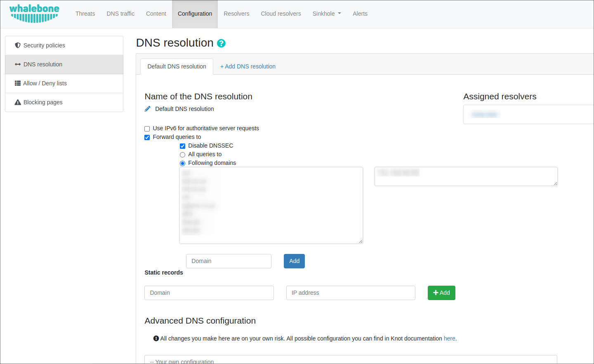The height and width of the screenshot is (364, 594).
Task: Click the forwarding Domain input field
Action: coord(229,261)
